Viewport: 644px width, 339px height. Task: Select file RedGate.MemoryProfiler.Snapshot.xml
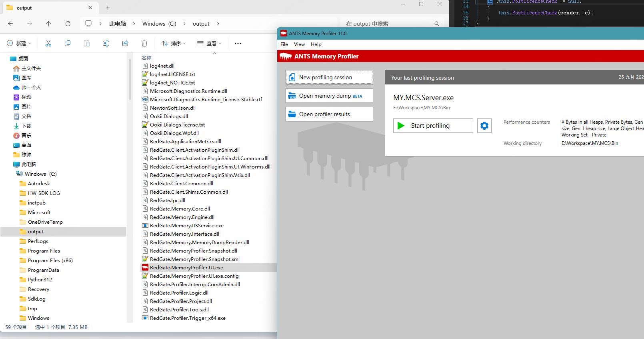point(195,259)
